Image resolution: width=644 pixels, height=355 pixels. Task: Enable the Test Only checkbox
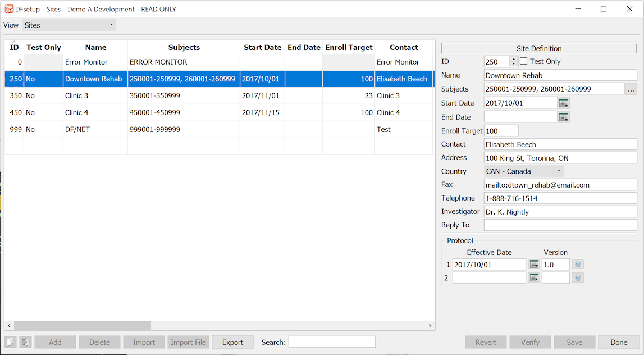pos(524,61)
